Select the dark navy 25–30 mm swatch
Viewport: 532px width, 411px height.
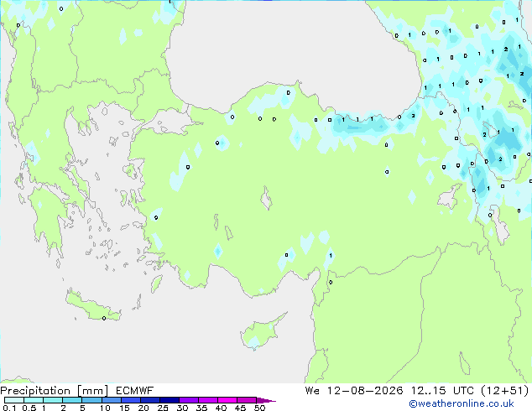pos(170,400)
